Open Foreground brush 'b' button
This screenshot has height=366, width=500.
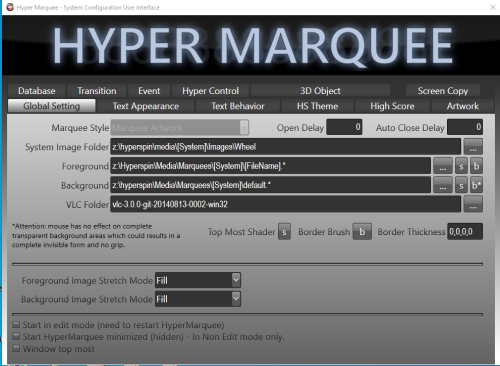pos(476,166)
